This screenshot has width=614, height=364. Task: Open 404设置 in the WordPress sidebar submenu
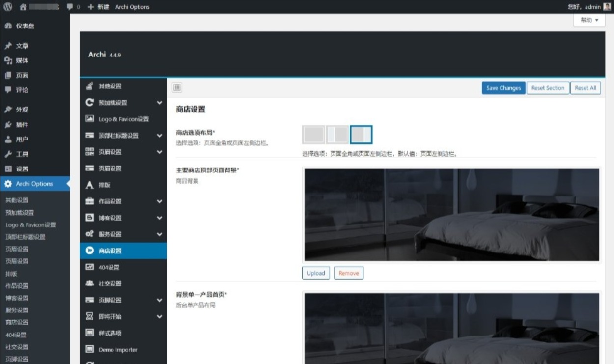16,335
